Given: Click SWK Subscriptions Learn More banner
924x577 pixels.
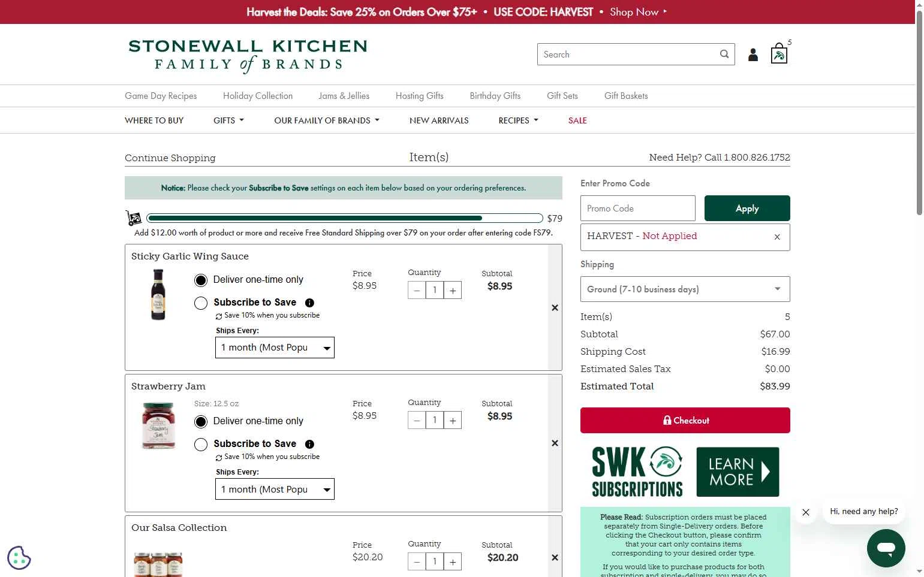Looking at the screenshot, I should tap(685, 472).
